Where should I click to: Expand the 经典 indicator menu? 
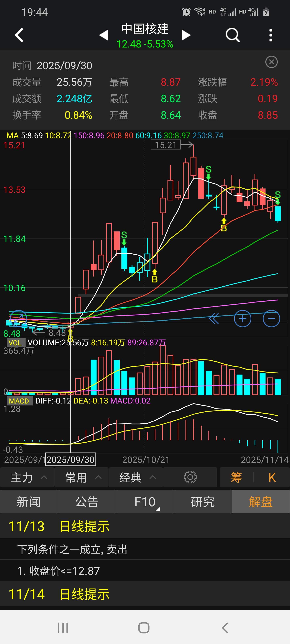click(136, 477)
